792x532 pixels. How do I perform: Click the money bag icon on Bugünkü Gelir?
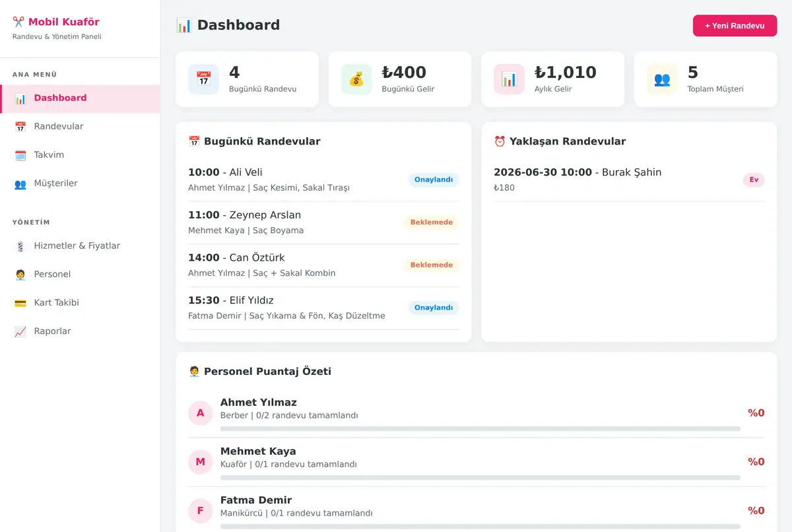tap(356, 79)
